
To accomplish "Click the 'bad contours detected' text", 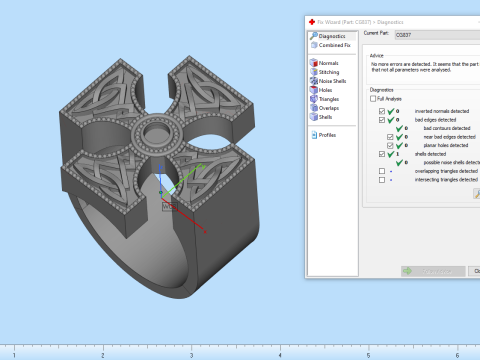I will (447, 128).
